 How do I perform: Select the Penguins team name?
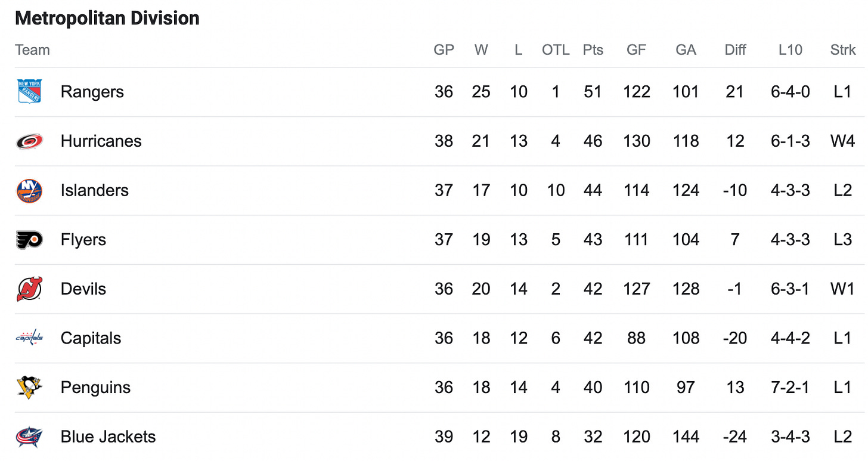pyautogui.click(x=95, y=388)
